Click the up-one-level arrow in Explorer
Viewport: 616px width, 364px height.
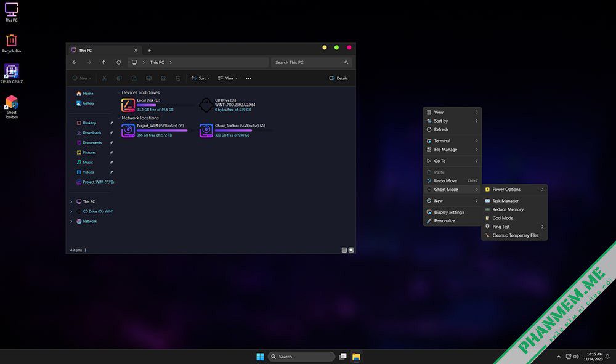tap(103, 62)
